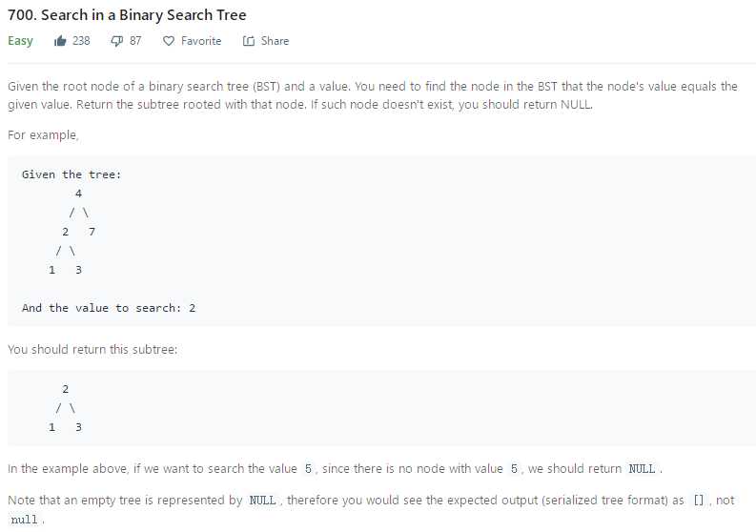The height and width of the screenshot is (532, 756).
Task: Click the inline code null at bottom
Action: tap(24, 520)
